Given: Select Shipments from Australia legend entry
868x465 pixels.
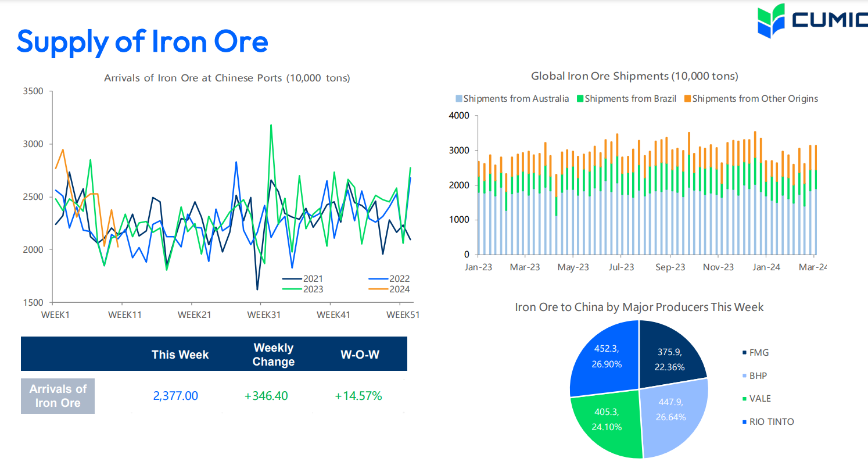Looking at the screenshot, I should click(512, 99).
